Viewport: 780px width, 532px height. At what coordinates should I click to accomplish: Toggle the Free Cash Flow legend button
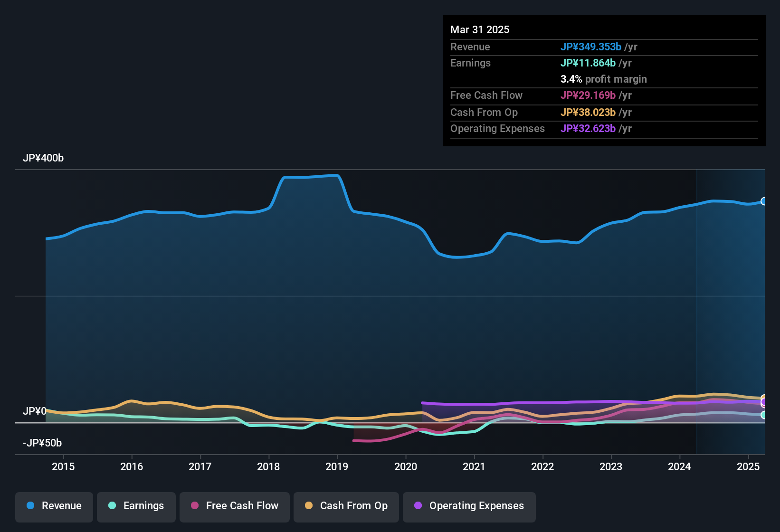coord(235,507)
